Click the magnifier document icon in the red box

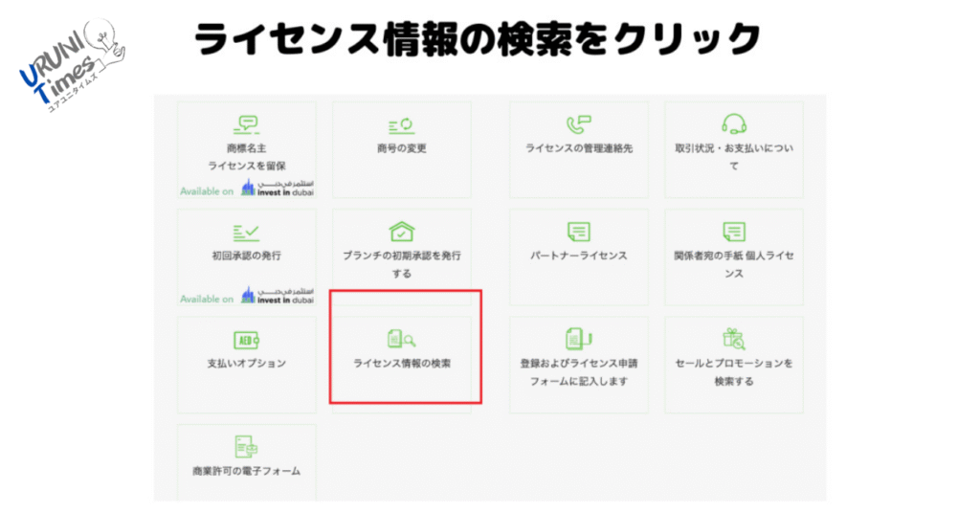[x=401, y=339]
